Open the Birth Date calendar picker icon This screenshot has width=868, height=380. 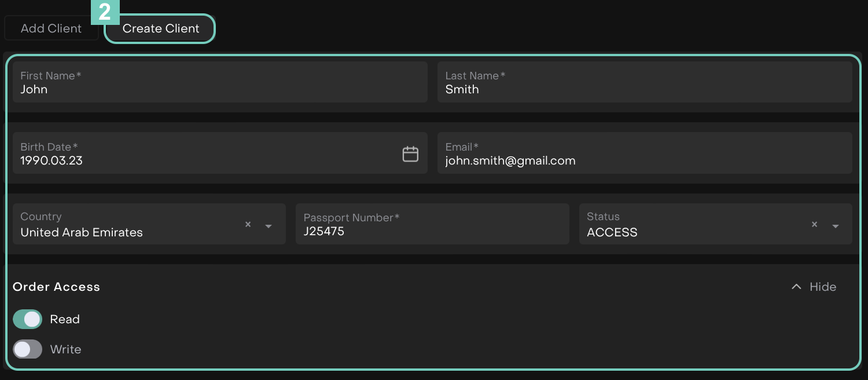click(410, 154)
